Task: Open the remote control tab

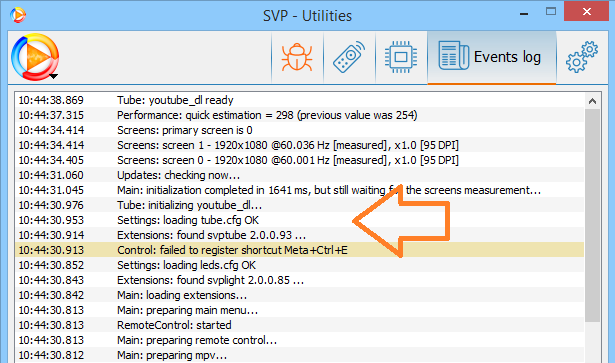Action: coord(349,57)
